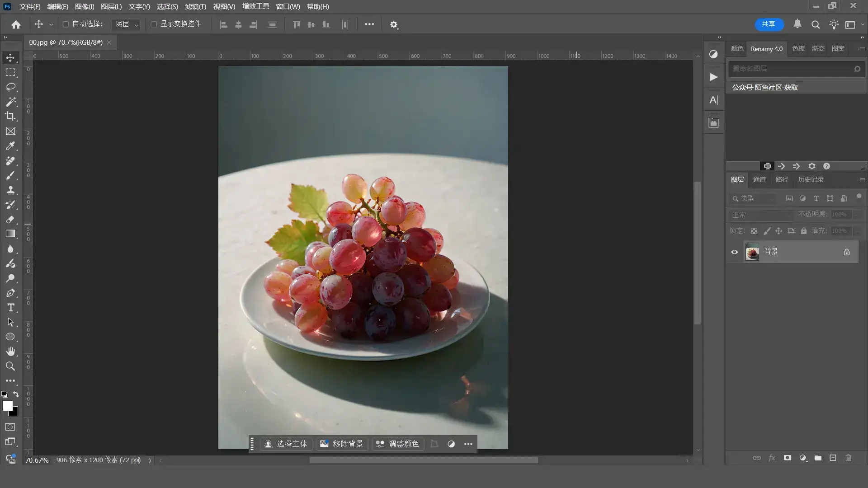Select the Crop tool

pyautogui.click(x=10, y=116)
